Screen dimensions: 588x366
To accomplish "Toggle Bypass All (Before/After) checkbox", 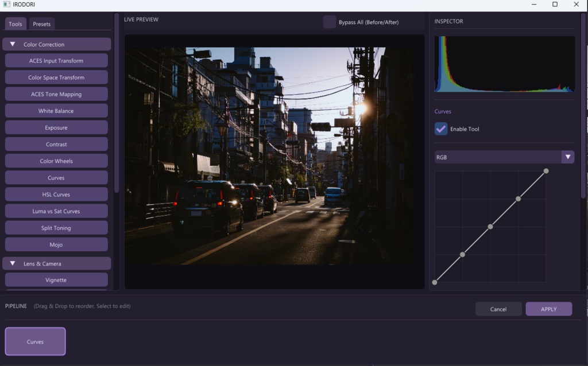I will click(329, 22).
